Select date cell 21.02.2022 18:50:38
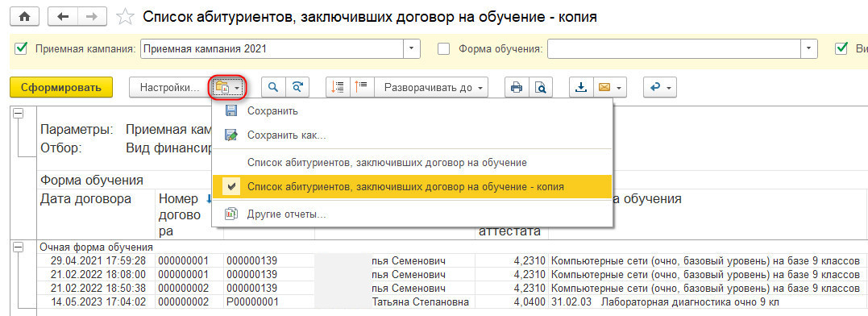Image resolution: width=868 pixels, height=316 pixels. [x=96, y=289]
